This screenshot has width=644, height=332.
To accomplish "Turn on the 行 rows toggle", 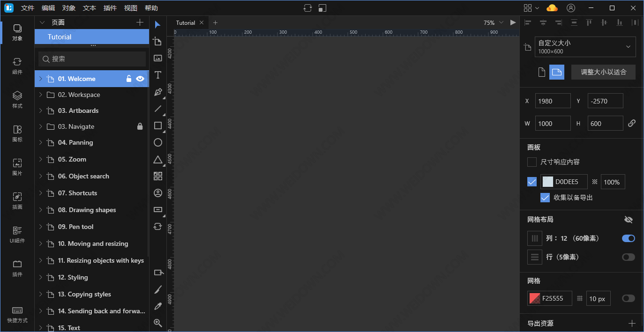I will click(x=629, y=257).
